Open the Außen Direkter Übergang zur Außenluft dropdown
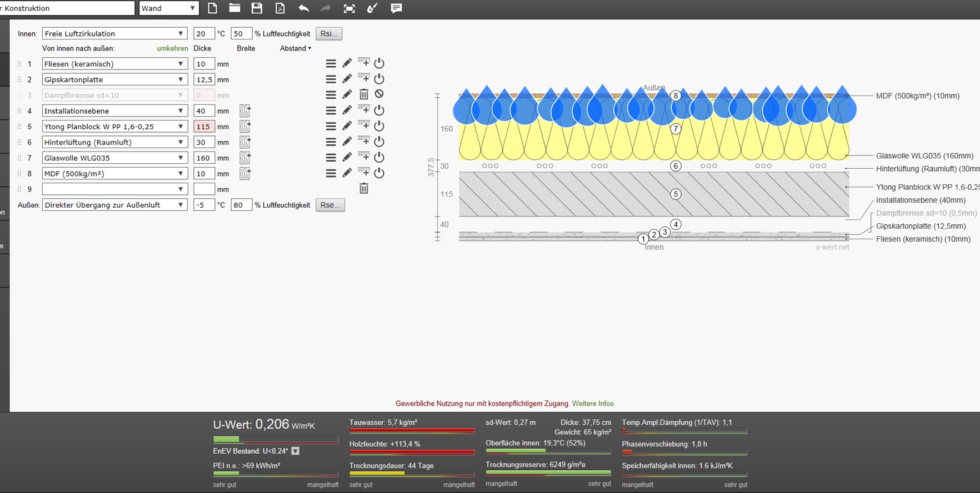The width and height of the screenshot is (980, 493). [x=114, y=205]
